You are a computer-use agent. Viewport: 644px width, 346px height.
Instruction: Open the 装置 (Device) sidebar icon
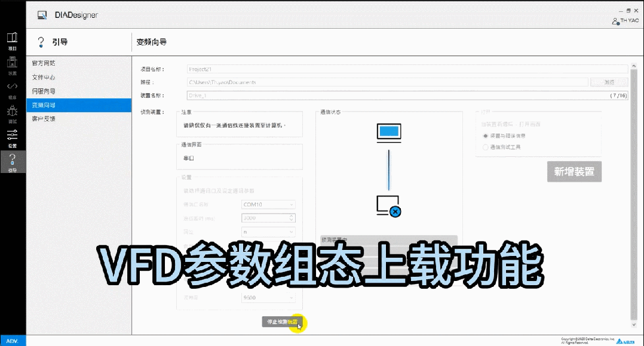pos(13,66)
